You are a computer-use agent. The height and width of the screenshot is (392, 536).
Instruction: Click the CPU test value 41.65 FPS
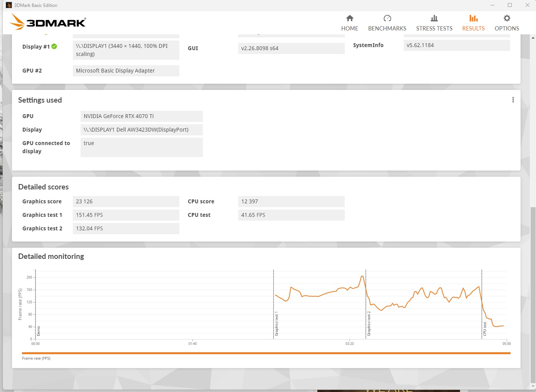(x=291, y=215)
